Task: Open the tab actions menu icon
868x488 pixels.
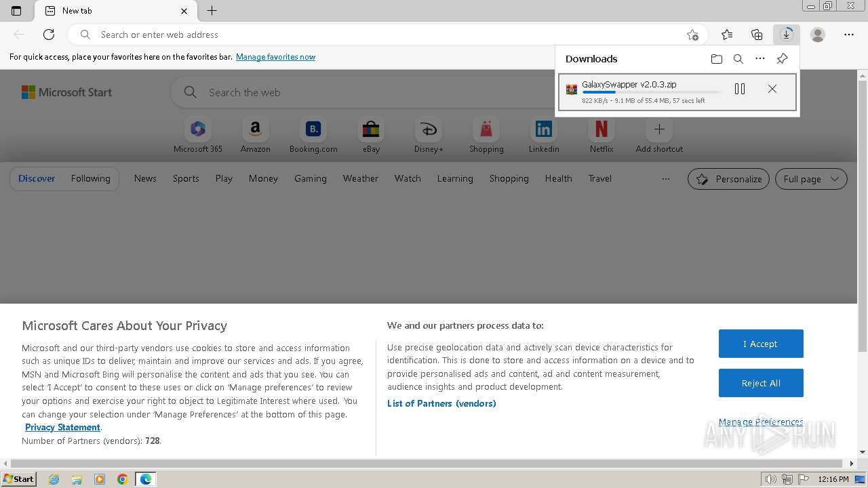Action: pos(16,11)
